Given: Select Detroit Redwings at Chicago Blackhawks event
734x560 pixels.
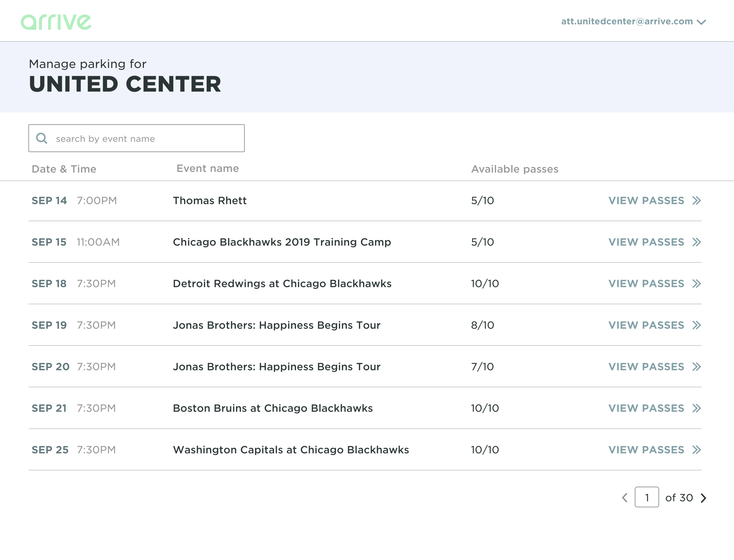Looking at the screenshot, I should (282, 283).
